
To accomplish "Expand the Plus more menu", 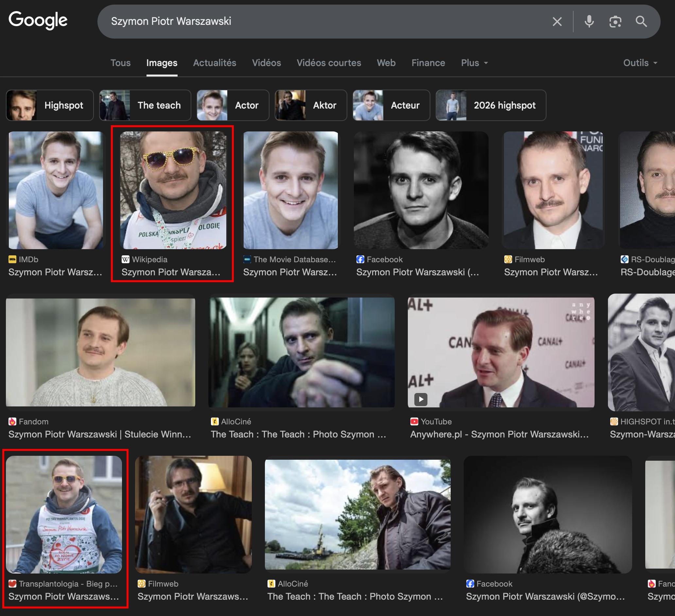I will coord(474,63).
